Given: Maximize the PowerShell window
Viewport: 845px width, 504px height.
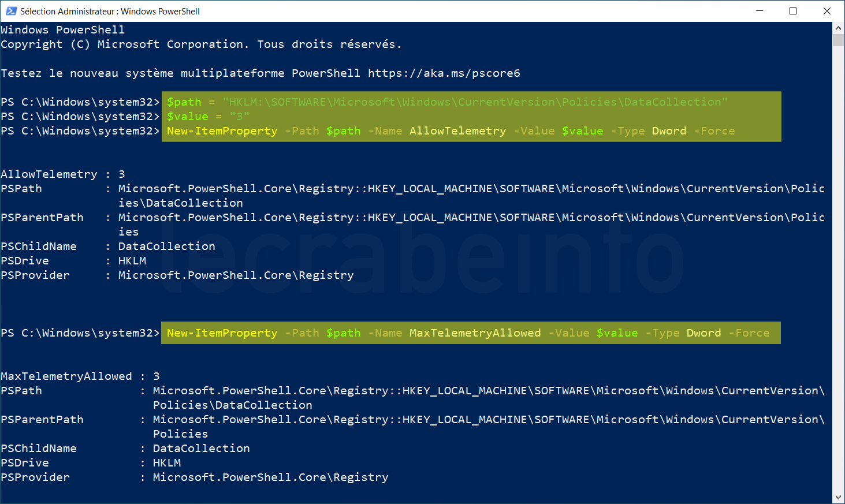Looking at the screenshot, I should click(793, 11).
